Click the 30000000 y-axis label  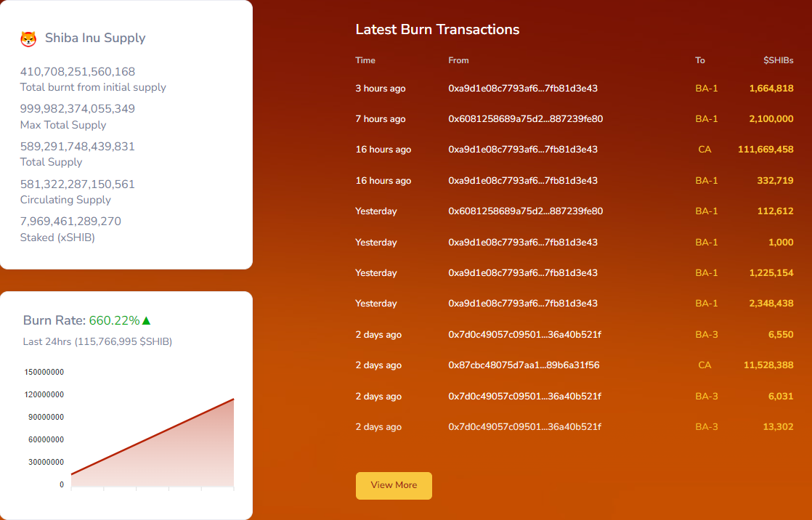pyautogui.click(x=46, y=462)
